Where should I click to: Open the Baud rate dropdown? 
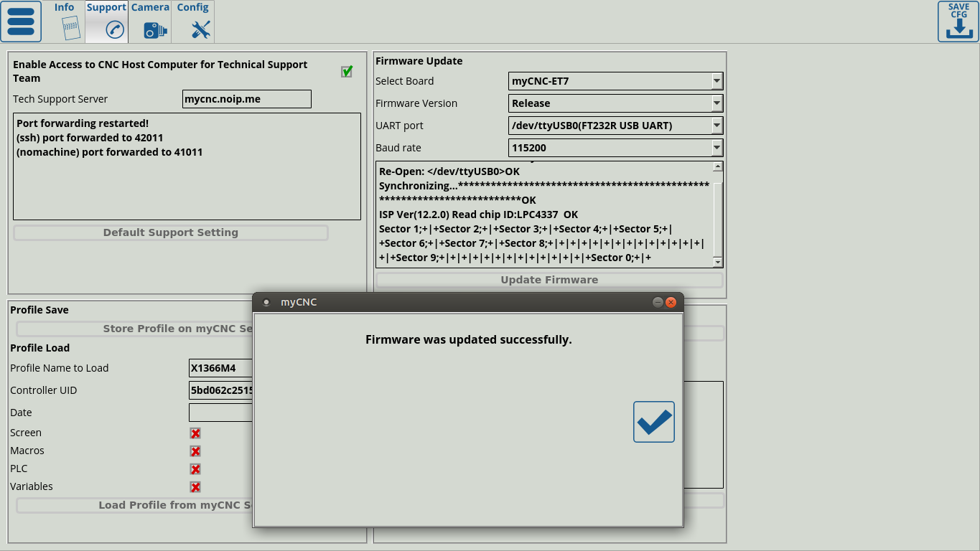point(717,148)
